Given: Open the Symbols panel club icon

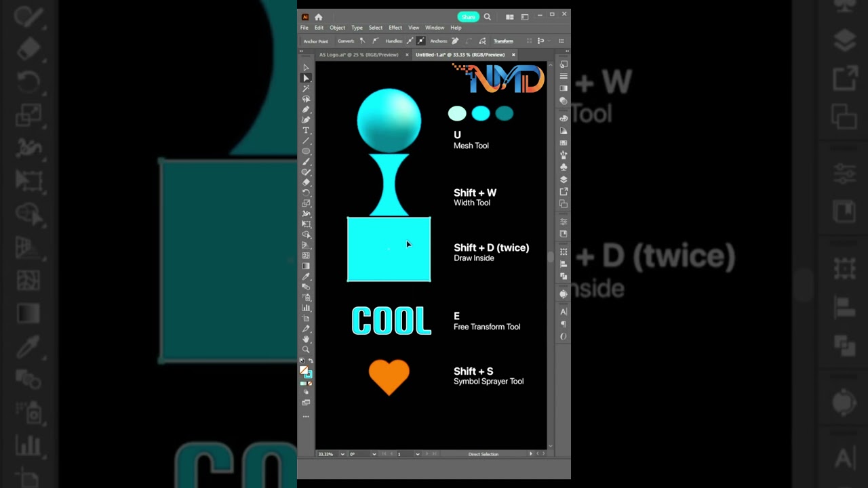Looking at the screenshot, I should coord(564,167).
